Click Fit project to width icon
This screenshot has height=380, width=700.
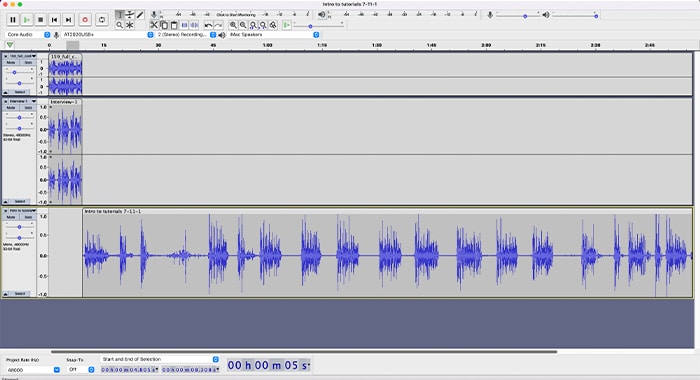point(263,25)
